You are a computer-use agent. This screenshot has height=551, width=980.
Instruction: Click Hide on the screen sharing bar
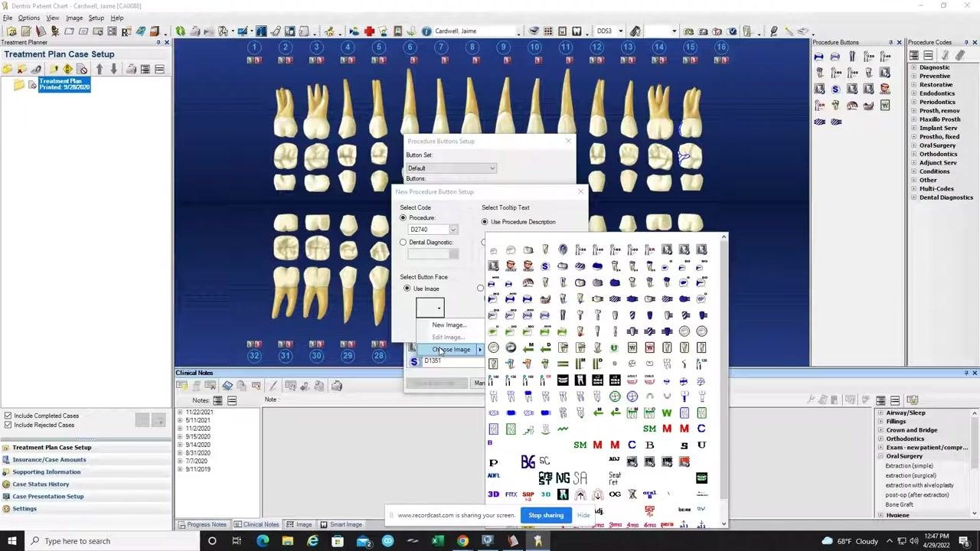pyautogui.click(x=583, y=515)
